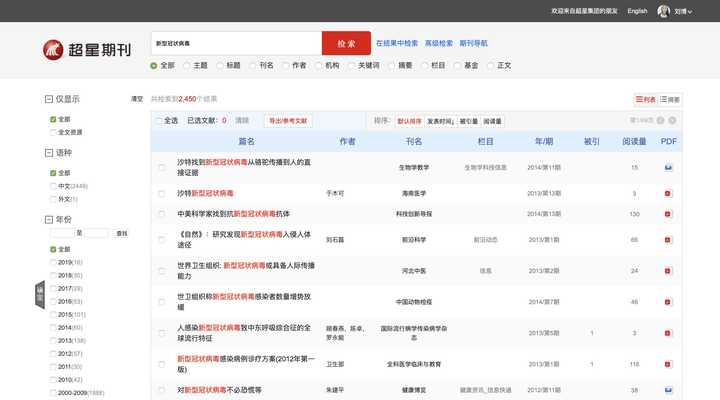The height and width of the screenshot is (400, 720).
Task: Switch to 摘要 summary view
Action: (670, 99)
